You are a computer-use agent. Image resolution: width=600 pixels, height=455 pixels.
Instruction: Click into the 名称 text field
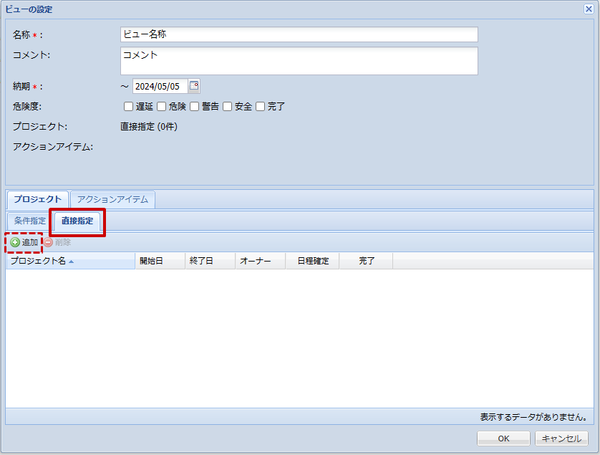[x=298, y=34]
